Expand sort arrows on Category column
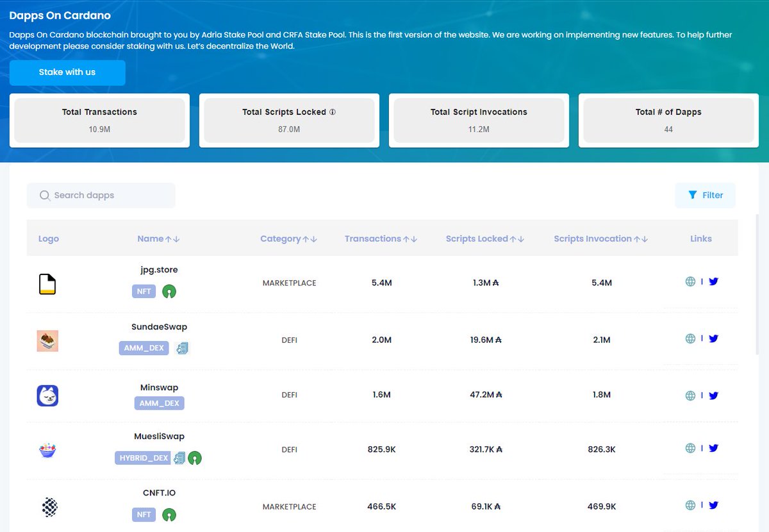The width and height of the screenshot is (769, 532). pos(310,238)
